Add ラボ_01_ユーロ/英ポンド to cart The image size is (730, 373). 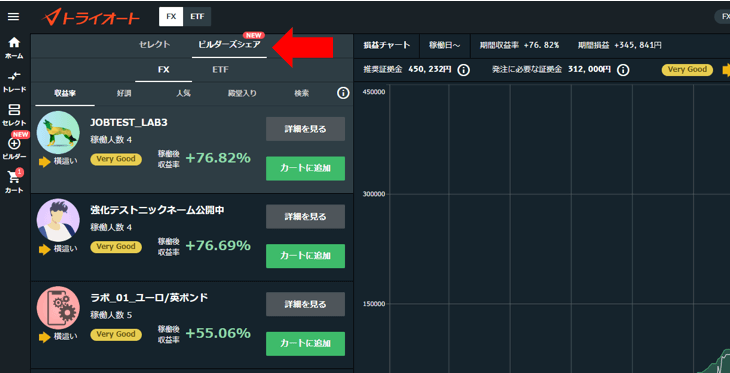(305, 344)
